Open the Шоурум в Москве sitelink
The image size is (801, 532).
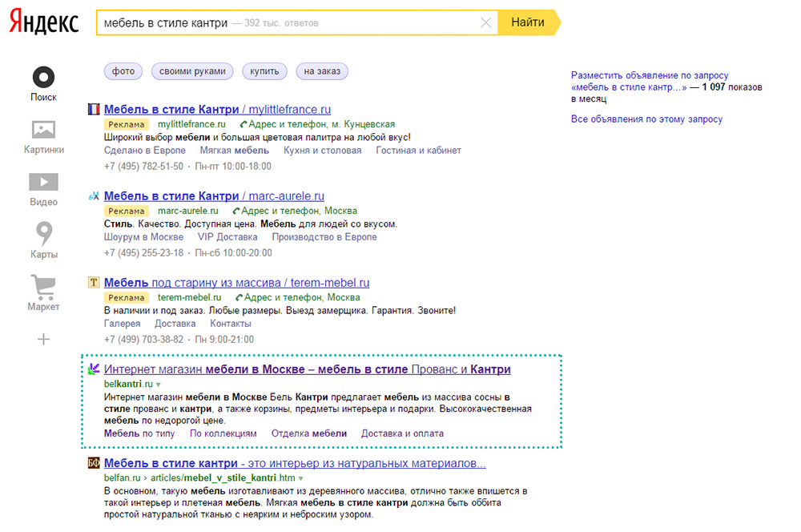143,237
